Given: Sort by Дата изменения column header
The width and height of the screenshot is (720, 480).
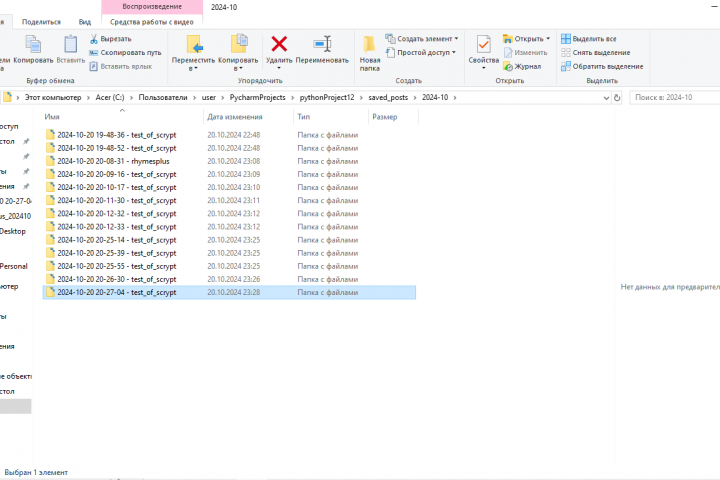Looking at the screenshot, I should 235,117.
